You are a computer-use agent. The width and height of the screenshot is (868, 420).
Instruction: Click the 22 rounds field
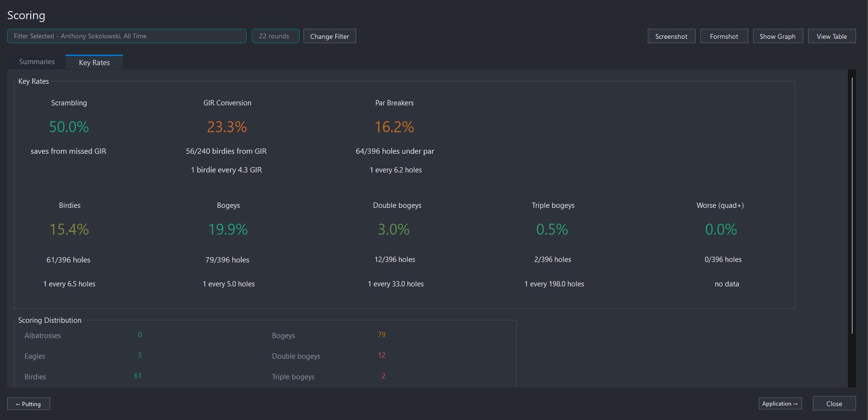click(276, 36)
